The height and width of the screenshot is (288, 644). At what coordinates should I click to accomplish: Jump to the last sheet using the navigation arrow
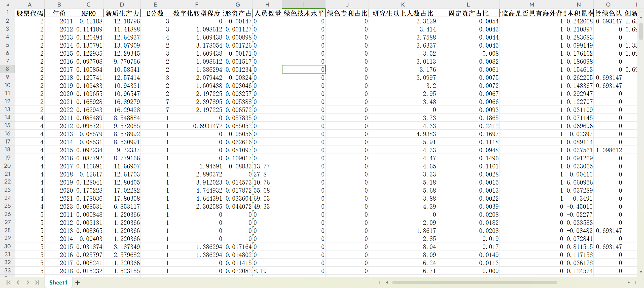[x=37, y=282]
